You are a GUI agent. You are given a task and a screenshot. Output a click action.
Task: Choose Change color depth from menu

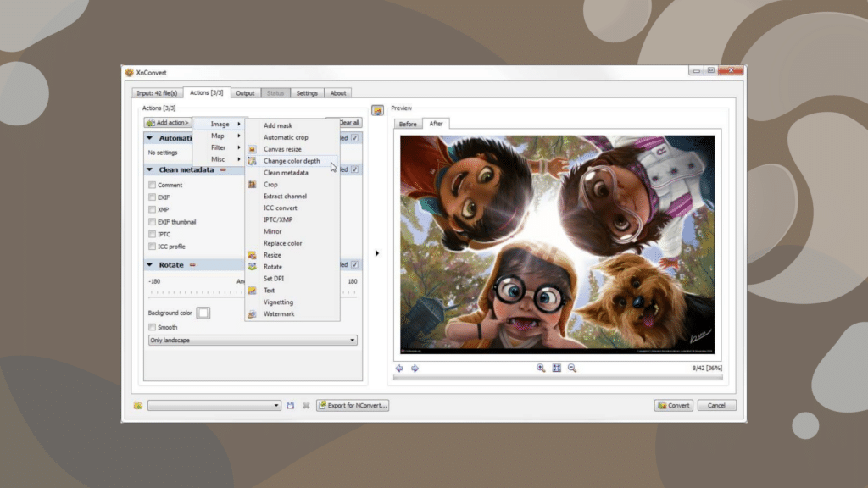pos(291,161)
